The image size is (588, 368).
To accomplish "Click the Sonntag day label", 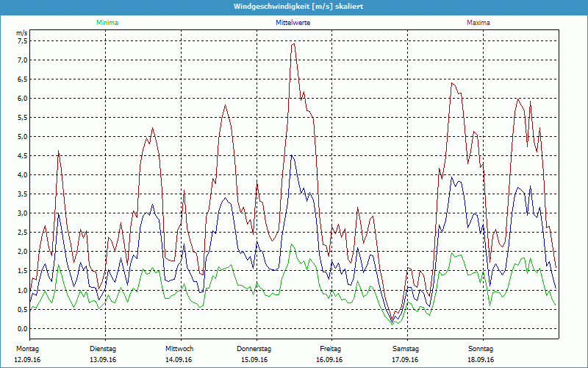I will (481, 349).
